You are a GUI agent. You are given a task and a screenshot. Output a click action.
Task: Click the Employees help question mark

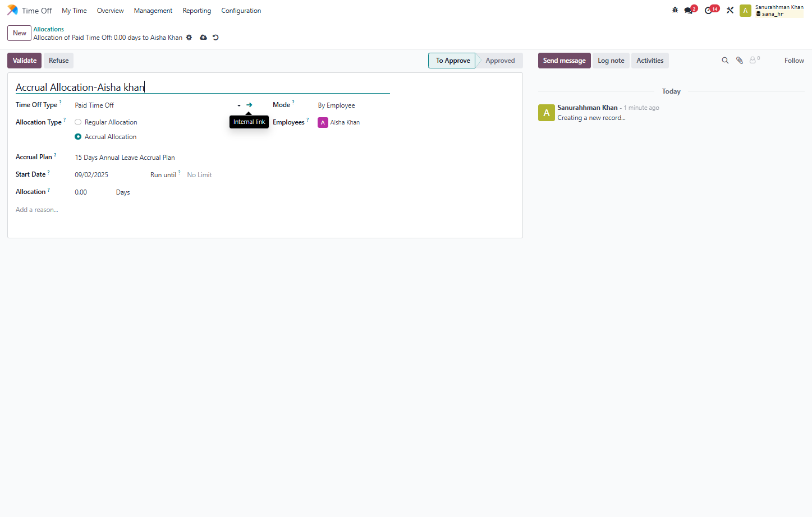[308, 120]
